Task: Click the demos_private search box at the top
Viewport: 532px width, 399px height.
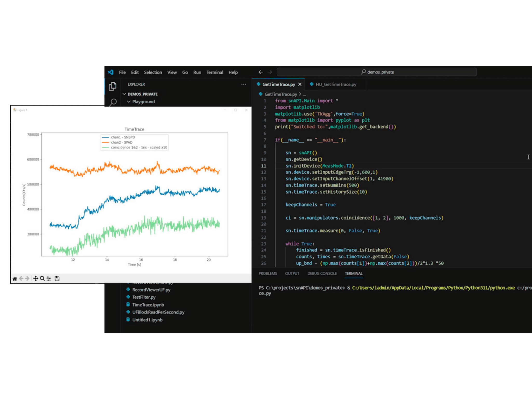Action: pyautogui.click(x=377, y=72)
